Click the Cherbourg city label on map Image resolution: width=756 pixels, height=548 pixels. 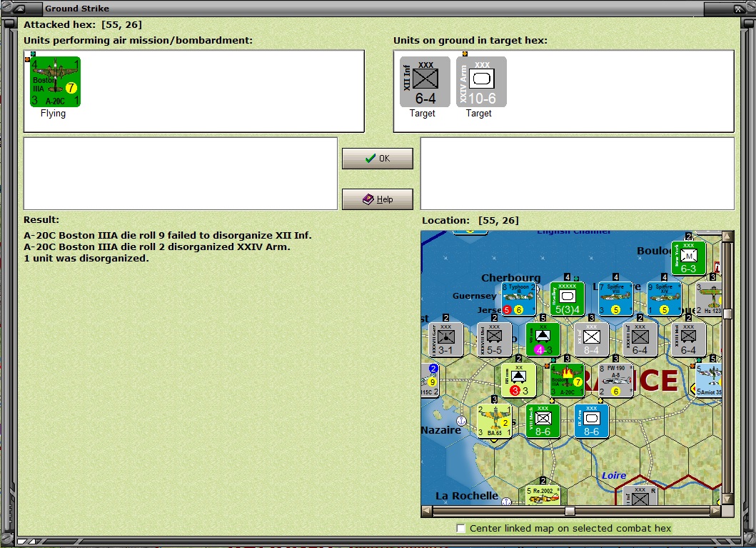pos(511,278)
